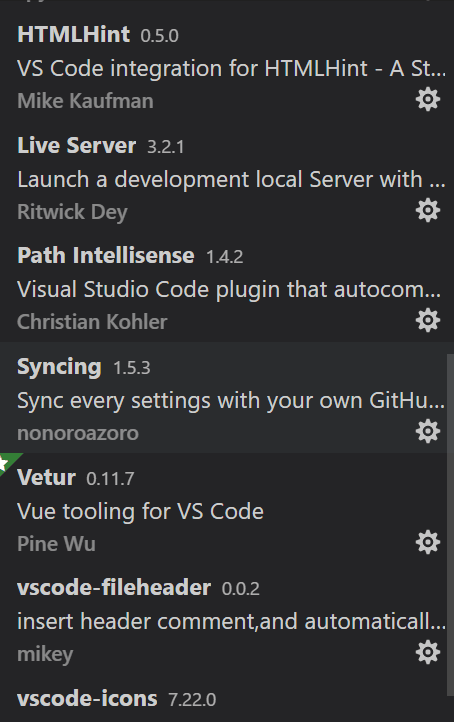
Task: Click publisher name Ritwick Dey
Action: tap(72, 212)
